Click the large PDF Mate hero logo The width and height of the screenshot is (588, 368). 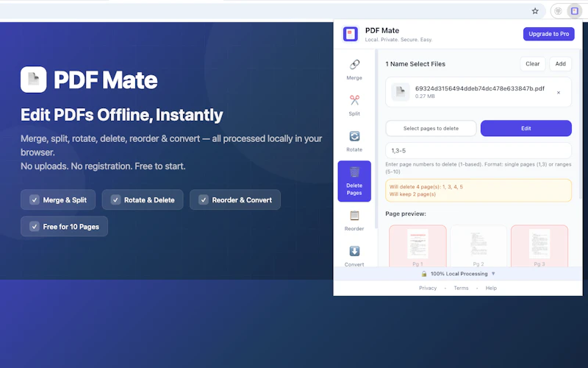(33, 79)
